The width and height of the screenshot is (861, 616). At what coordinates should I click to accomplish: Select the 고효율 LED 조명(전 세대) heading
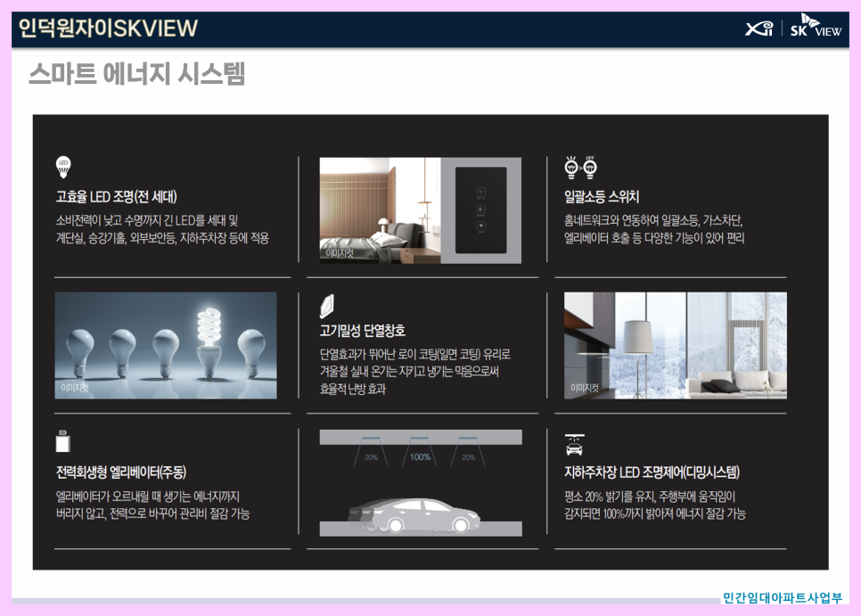pyautogui.click(x=117, y=197)
